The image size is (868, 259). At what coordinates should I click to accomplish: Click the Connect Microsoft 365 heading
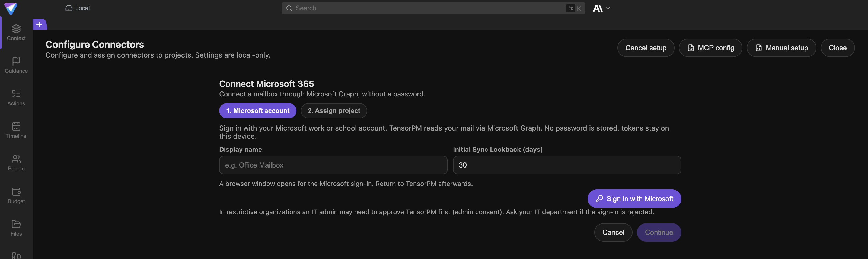(267, 84)
